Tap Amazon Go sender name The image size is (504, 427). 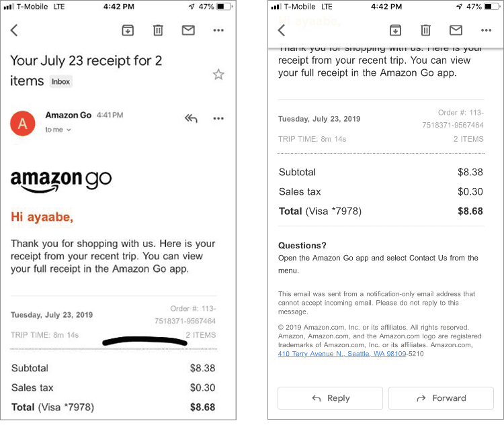tap(68, 115)
